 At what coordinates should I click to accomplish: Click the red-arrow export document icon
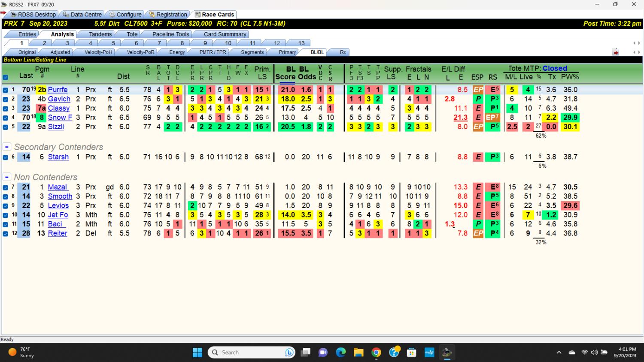tap(616, 52)
